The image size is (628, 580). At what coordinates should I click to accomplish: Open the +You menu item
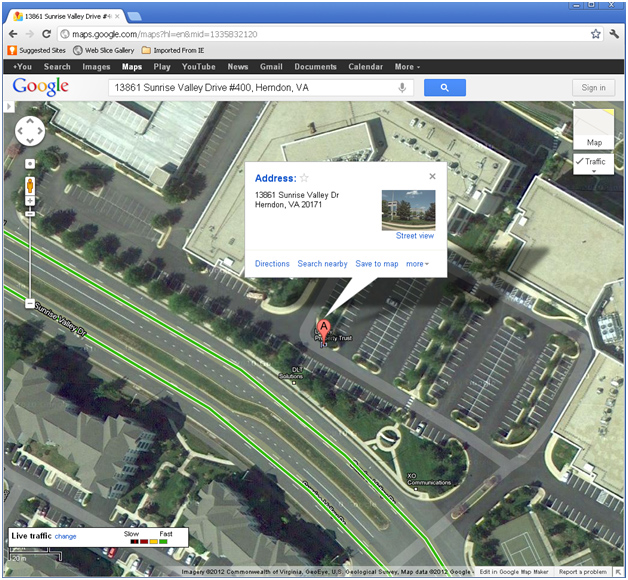coord(22,67)
